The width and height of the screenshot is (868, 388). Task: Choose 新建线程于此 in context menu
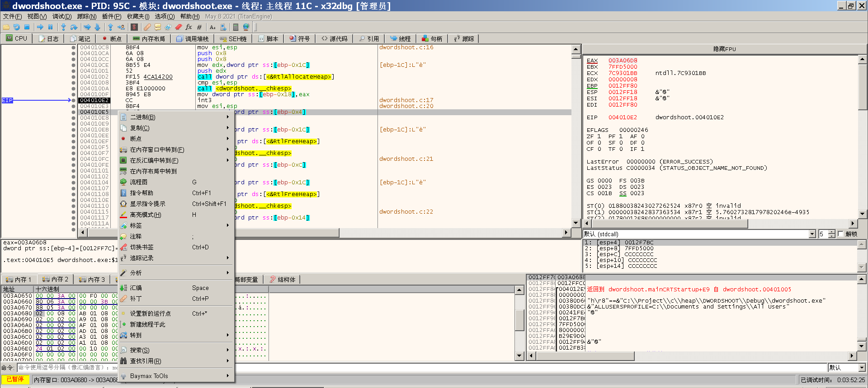point(176,324)
